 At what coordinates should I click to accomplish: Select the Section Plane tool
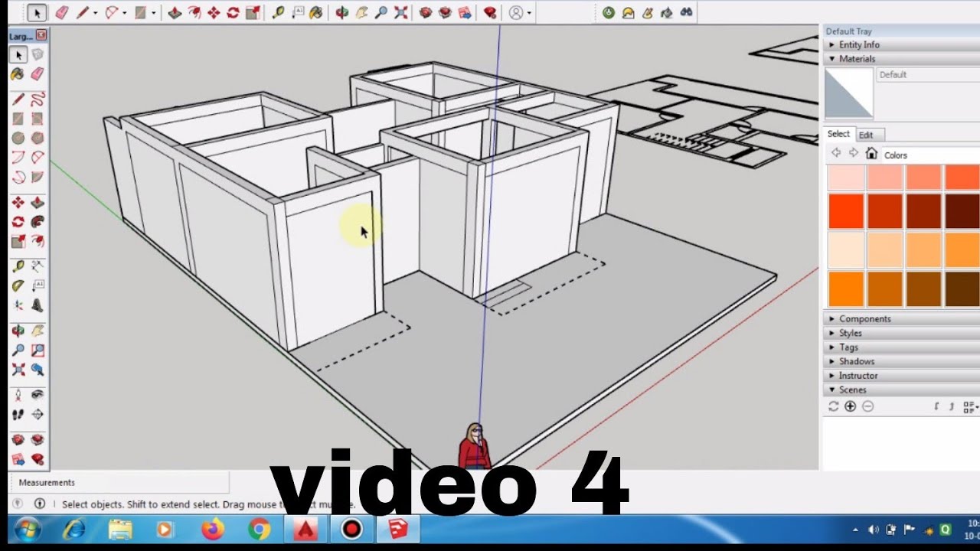(37, 415)
